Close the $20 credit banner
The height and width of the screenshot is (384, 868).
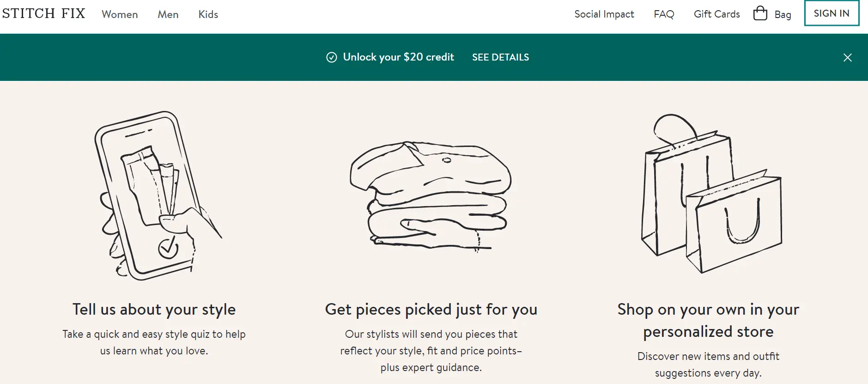[x=847, y=57]
